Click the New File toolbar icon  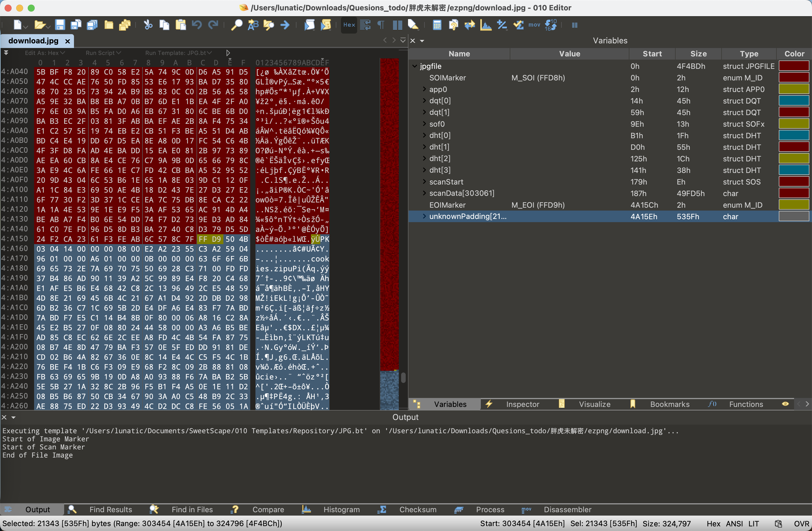[x=17, y=25]
